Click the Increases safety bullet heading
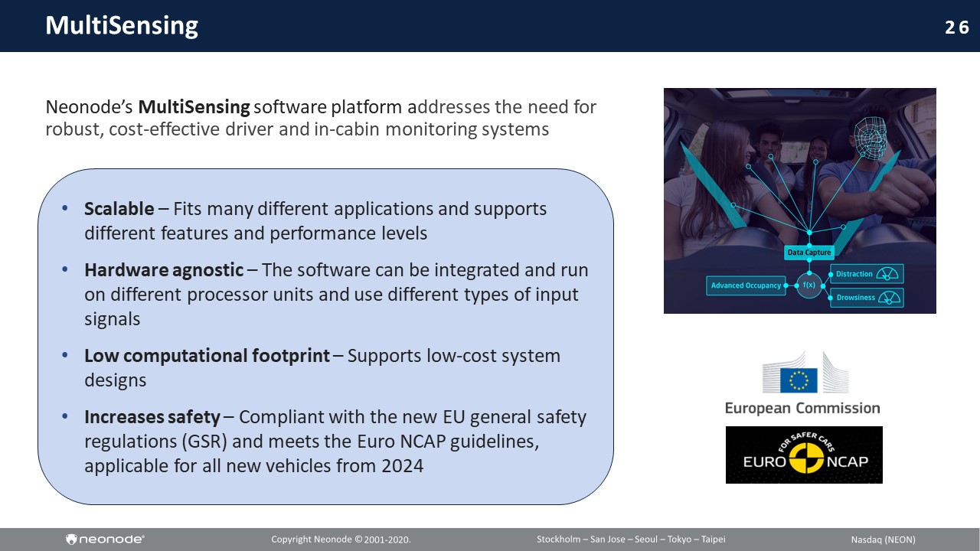The height and width of the screenshot is (551, 980). coord(152,417)
